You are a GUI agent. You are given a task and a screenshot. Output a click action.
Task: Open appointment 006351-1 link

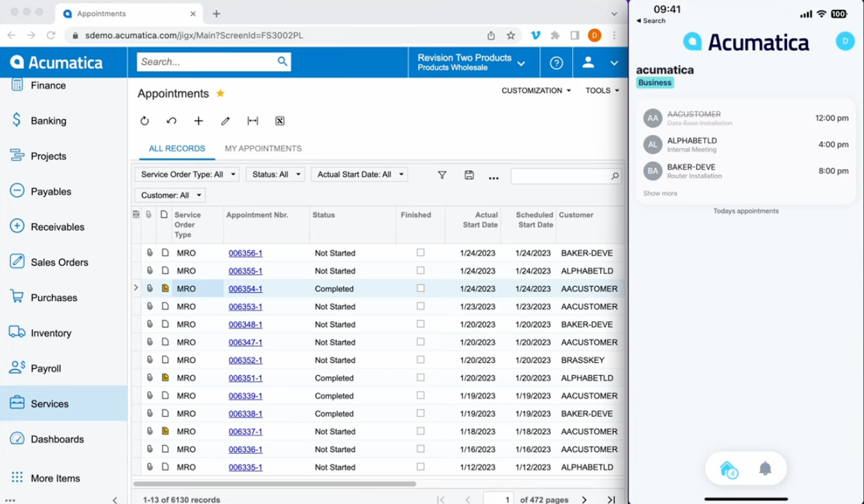[x=245, y=378]
